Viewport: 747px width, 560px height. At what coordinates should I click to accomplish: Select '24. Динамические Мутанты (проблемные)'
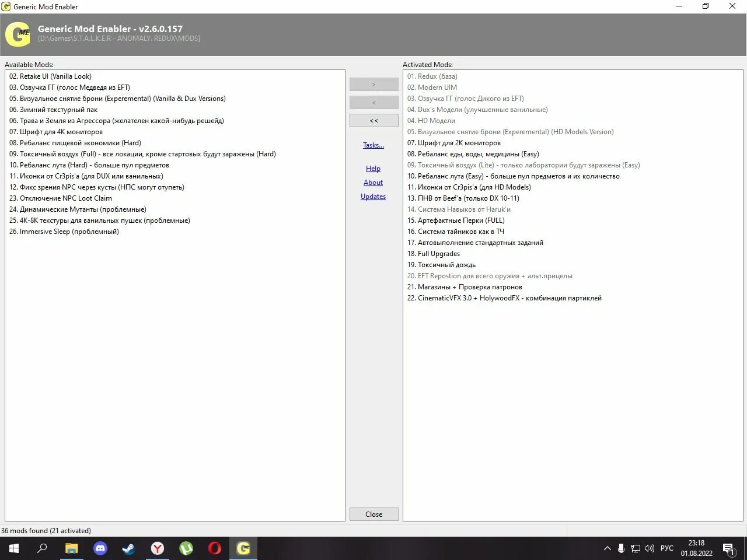78,209
